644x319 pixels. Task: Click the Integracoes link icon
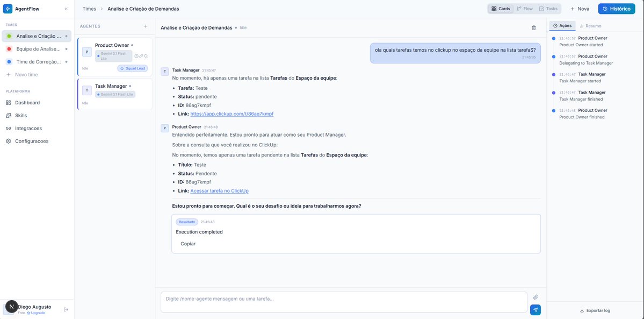click(8, 128)
